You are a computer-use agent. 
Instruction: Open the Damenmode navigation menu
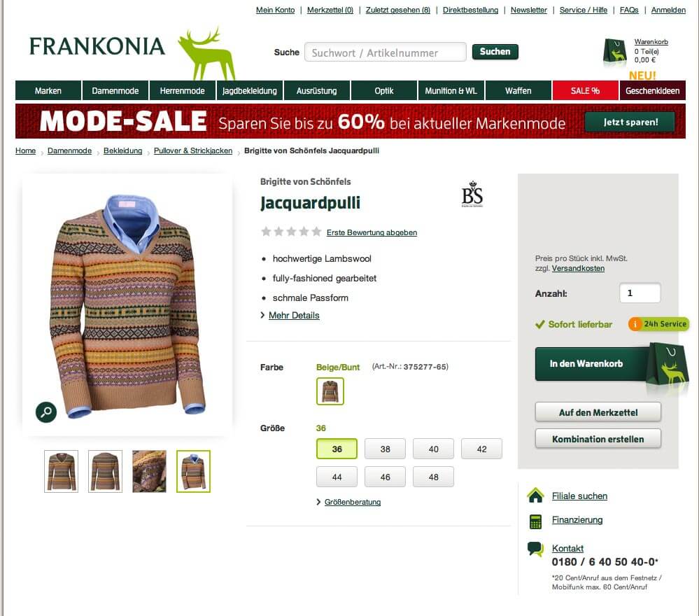[115, 90]
